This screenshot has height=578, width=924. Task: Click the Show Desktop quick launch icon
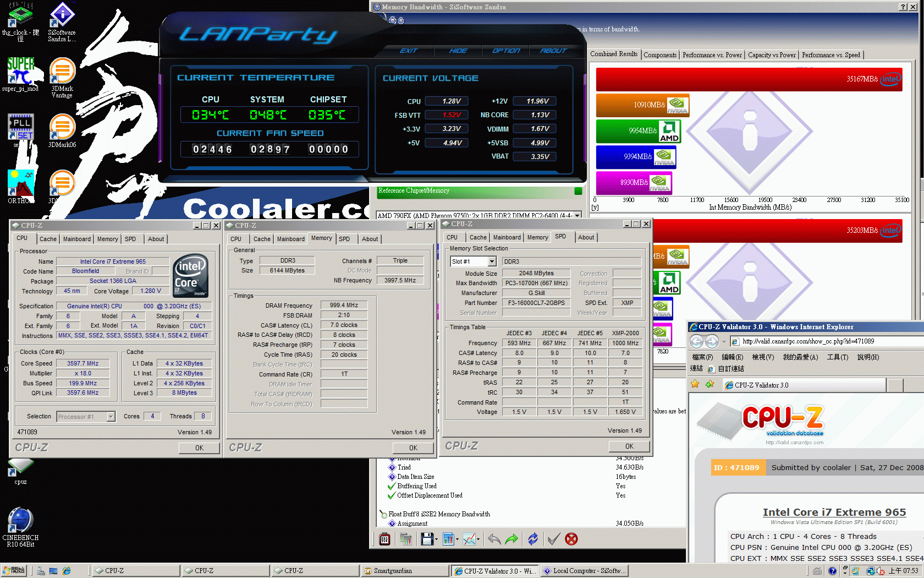point(53,571)
